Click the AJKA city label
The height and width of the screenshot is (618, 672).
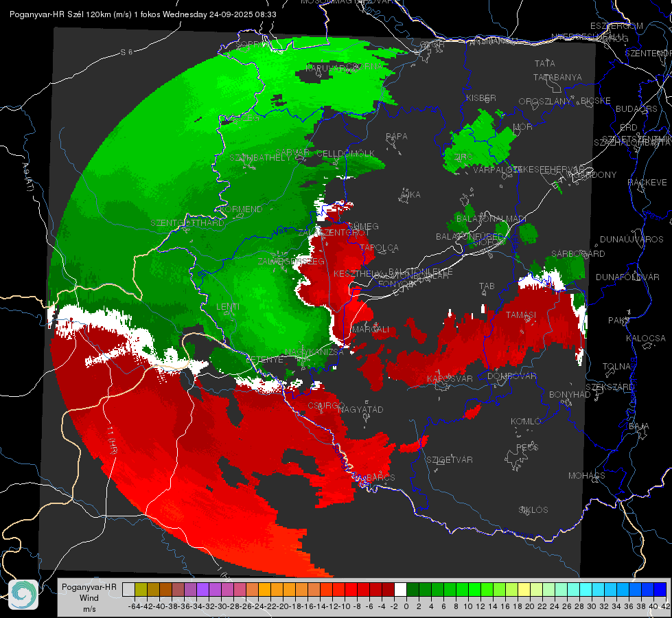(410, 195)
